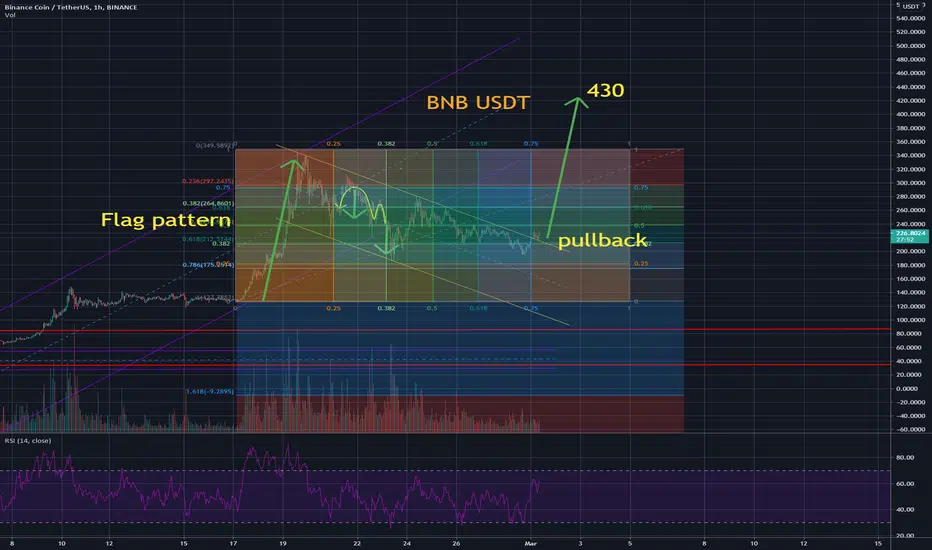The width and height of the screenshot is (932, 550).
Task: Click the USDT currency label on price axis
Action: coord(911,7)
